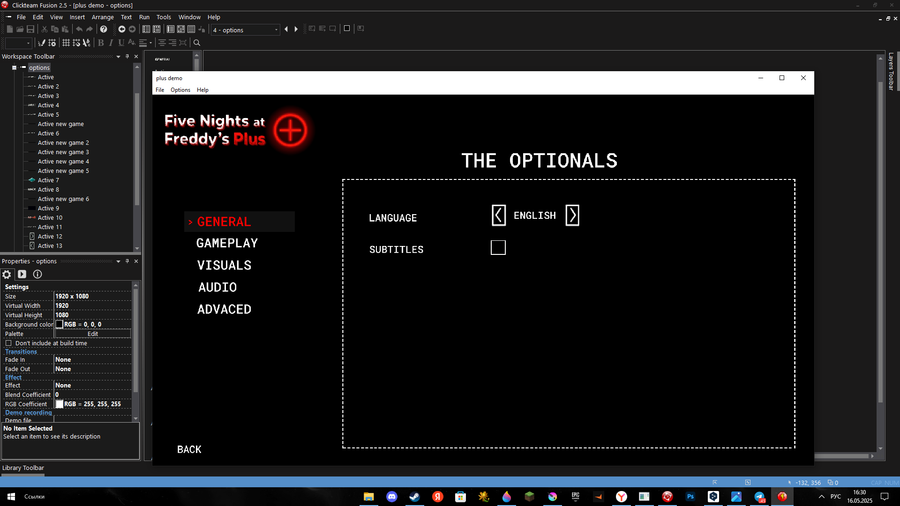Select the ADVACED options category
The image size is (900, 506).
[224, 310]
